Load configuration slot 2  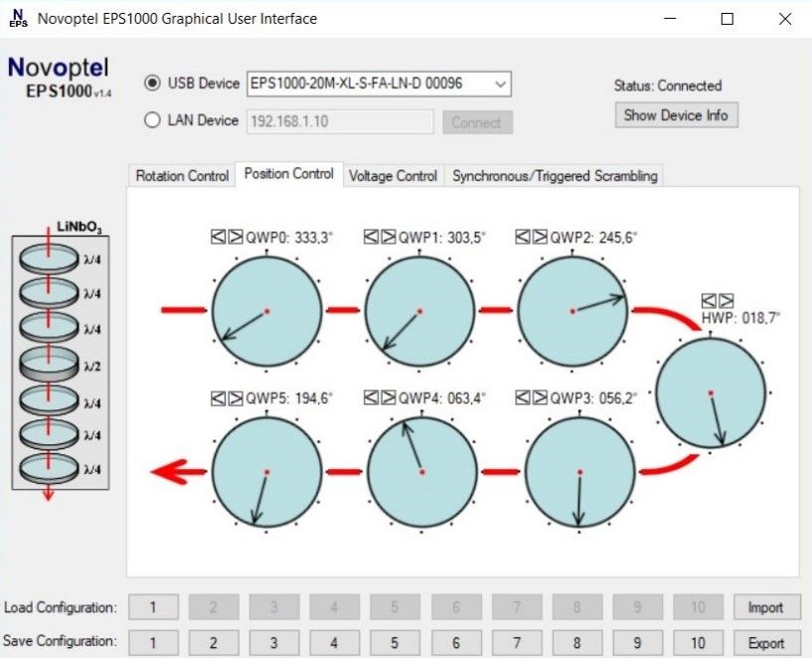tap(214, 606)
